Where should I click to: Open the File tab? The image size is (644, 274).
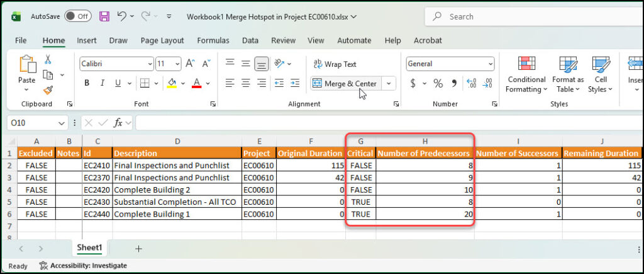click(x=21, y=40)
